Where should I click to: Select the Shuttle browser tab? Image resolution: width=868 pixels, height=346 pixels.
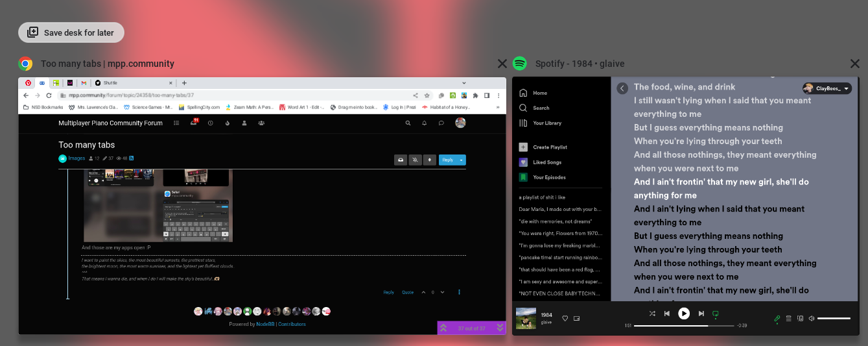click(133, 83)
